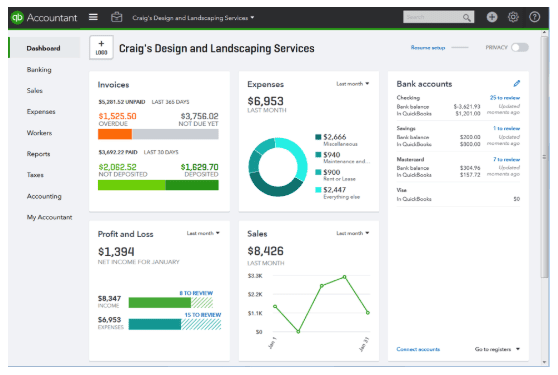Open Banking in the left sidebar
This screenshot has height=375, width=558.
(39, 70)
